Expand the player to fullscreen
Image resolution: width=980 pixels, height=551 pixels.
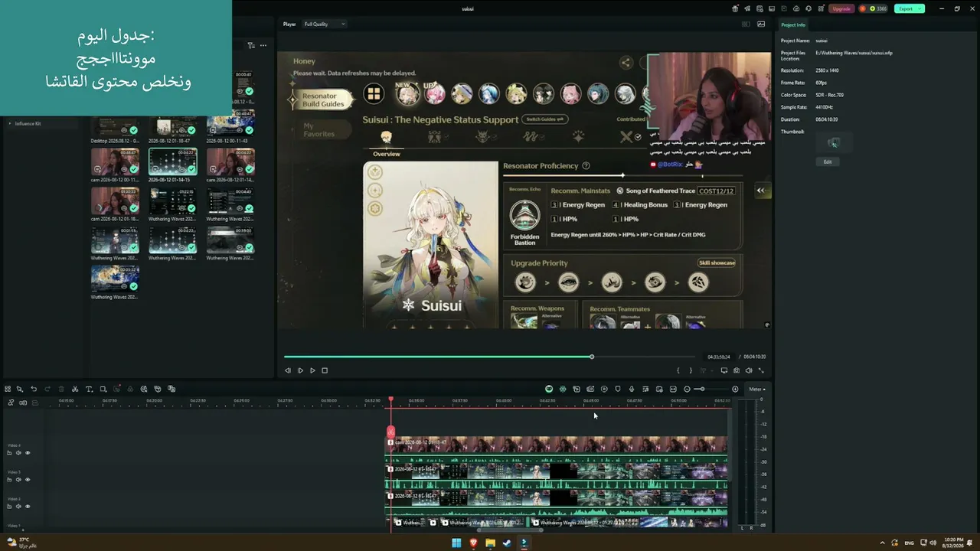point(761,370)
